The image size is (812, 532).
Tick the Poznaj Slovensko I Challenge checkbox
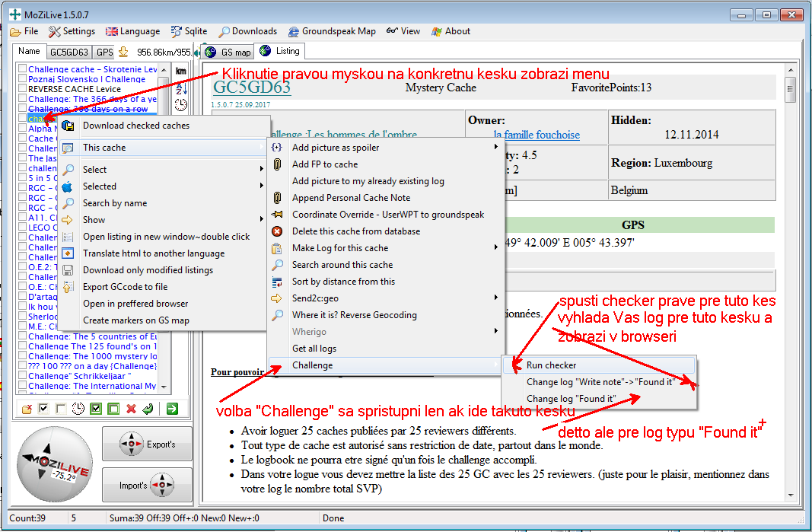(22, 78)
